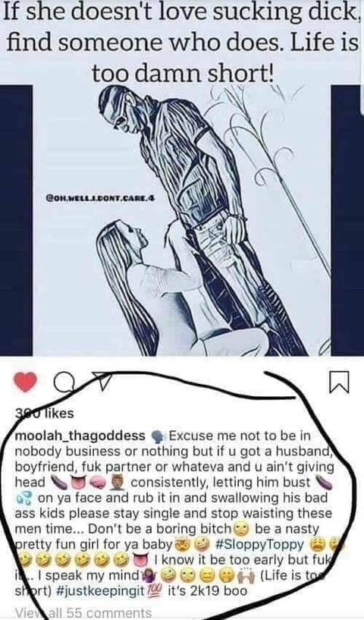Tap the sketched illustration in the post
This screenshot has width=364, height=620.
click(x=182, y=221)
